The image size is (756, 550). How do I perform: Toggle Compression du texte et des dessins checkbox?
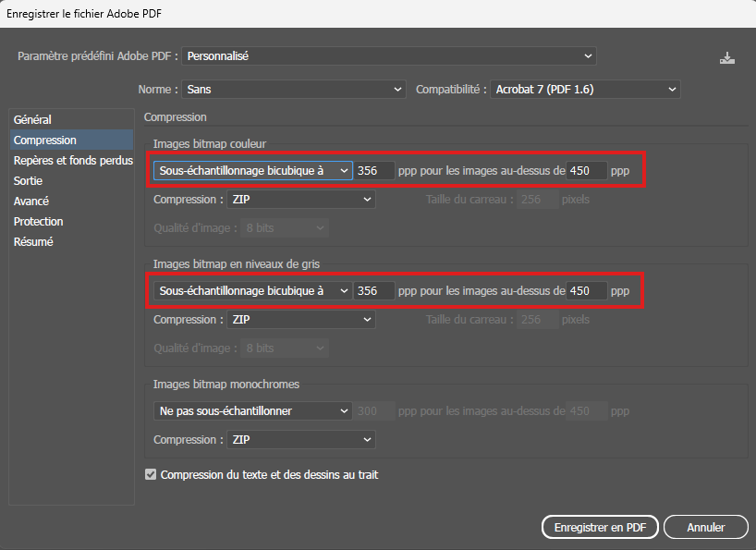pos(152,475)
